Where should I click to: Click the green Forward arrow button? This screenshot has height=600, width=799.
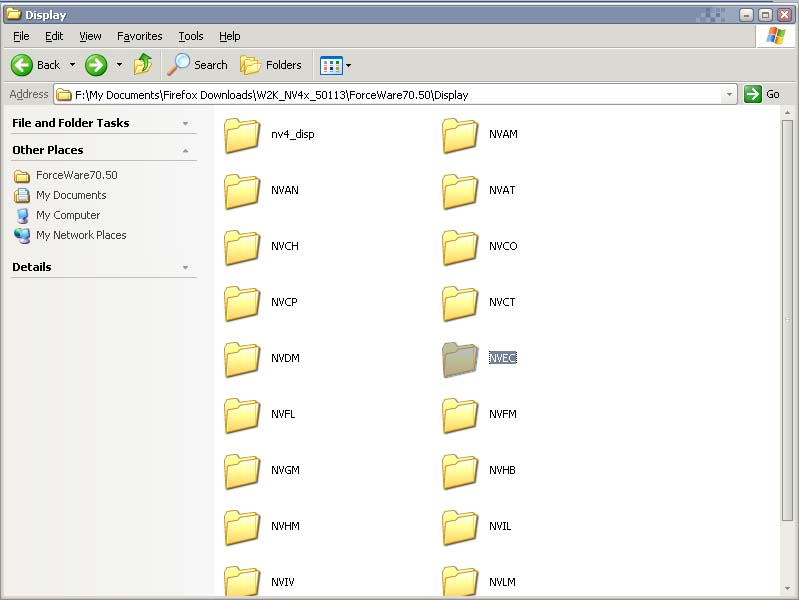(96, 65)
